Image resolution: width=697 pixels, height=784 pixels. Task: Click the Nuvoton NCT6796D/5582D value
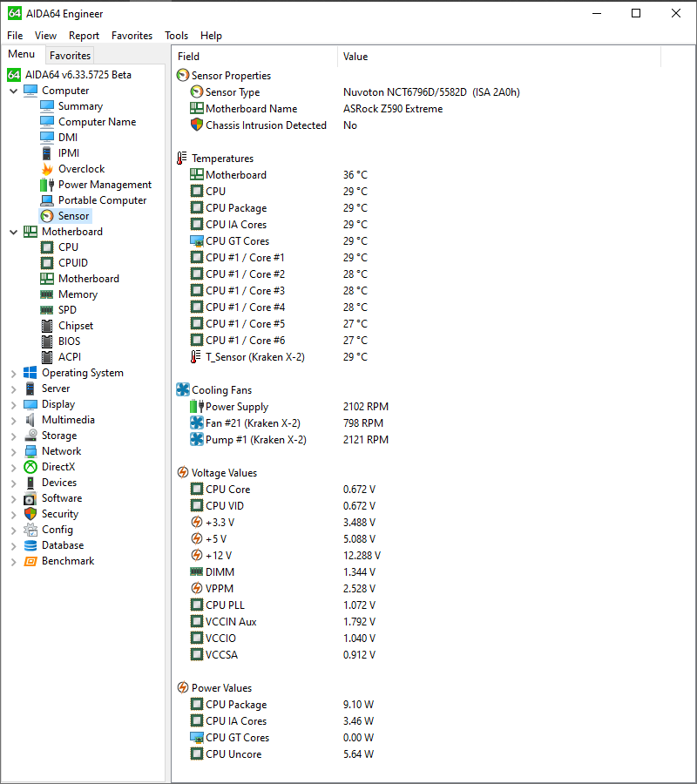tap(431, 92)
